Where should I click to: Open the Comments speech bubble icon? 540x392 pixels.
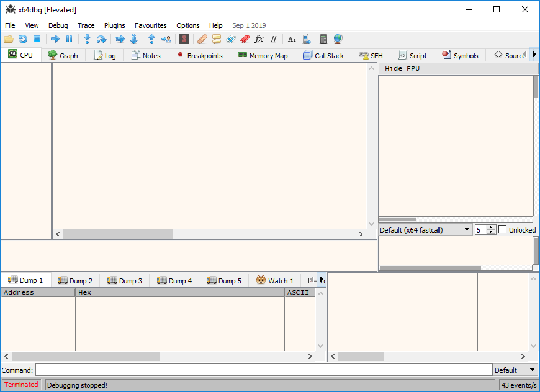[216, 39]
